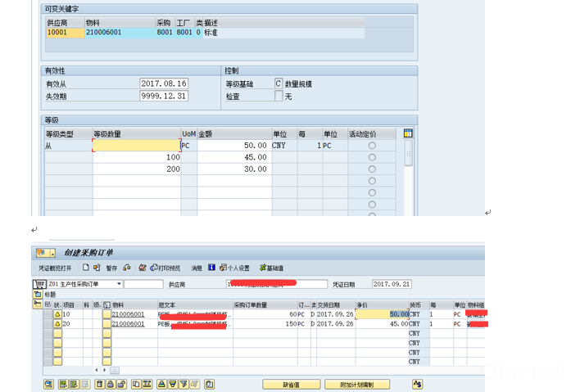Click 消息 messages in toolbar
Screen dimensions: 580x392
click(197, 268)
